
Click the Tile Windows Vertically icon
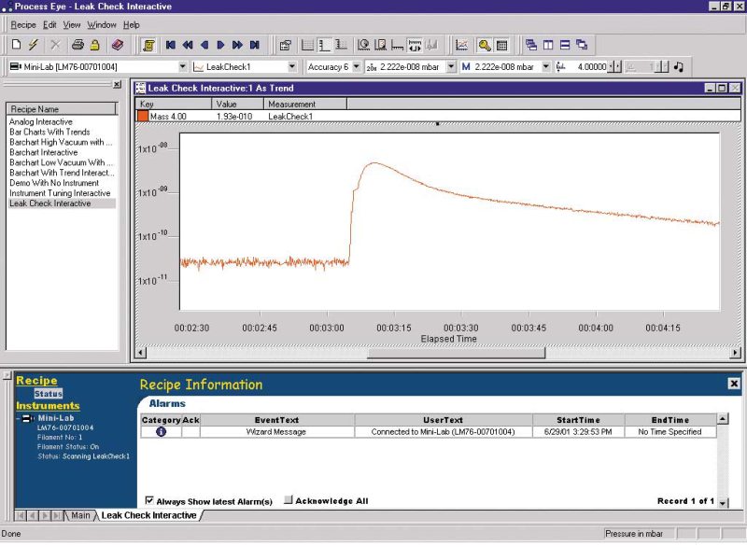pos(547,44)
